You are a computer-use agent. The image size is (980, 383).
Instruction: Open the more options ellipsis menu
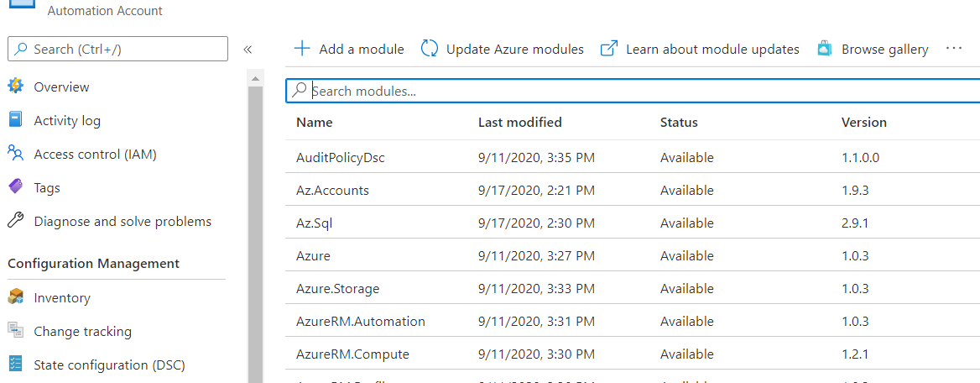954,48
